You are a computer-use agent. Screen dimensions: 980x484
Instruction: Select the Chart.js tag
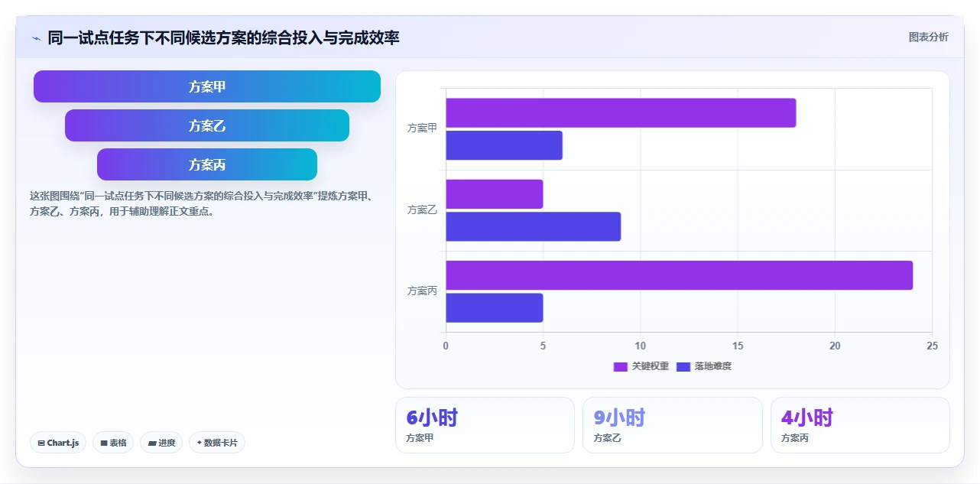pyautogui.click(x=58, y=443)
